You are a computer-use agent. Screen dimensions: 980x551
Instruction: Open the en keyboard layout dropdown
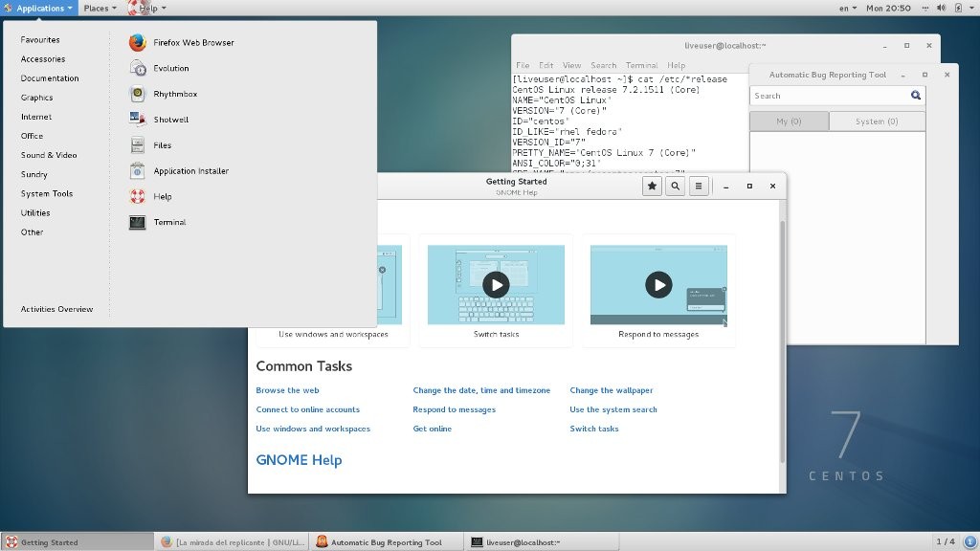tap(848, 8)
